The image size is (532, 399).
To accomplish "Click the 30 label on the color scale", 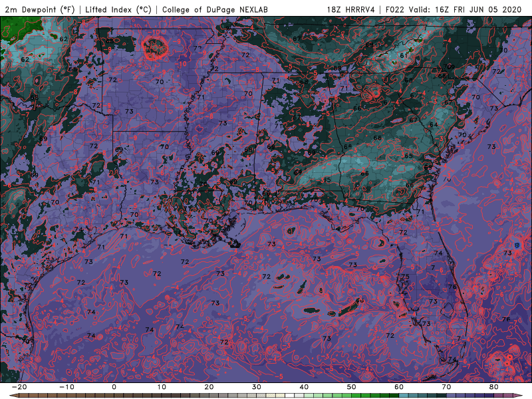I will (257, 387).
